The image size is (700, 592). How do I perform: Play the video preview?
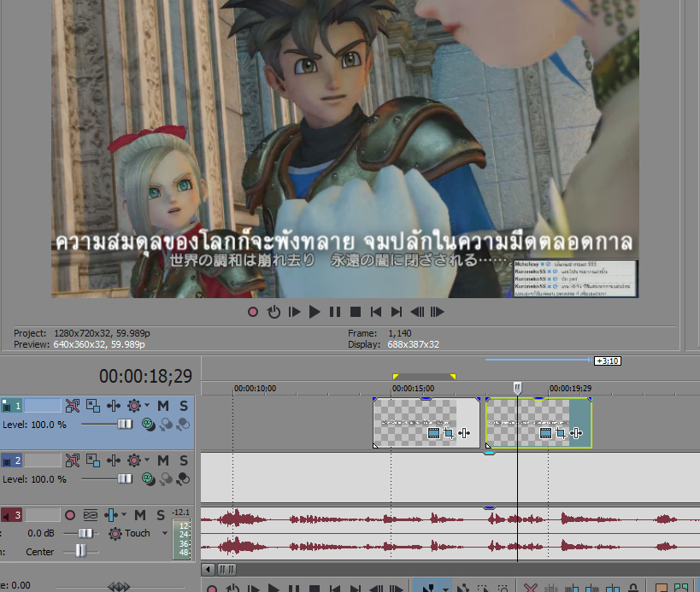(315, 312)
